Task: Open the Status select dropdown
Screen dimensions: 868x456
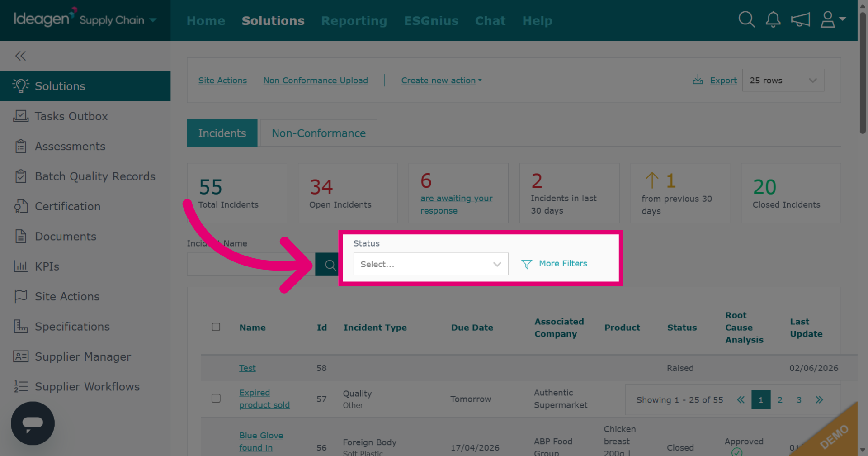Action: click(431, 264)
